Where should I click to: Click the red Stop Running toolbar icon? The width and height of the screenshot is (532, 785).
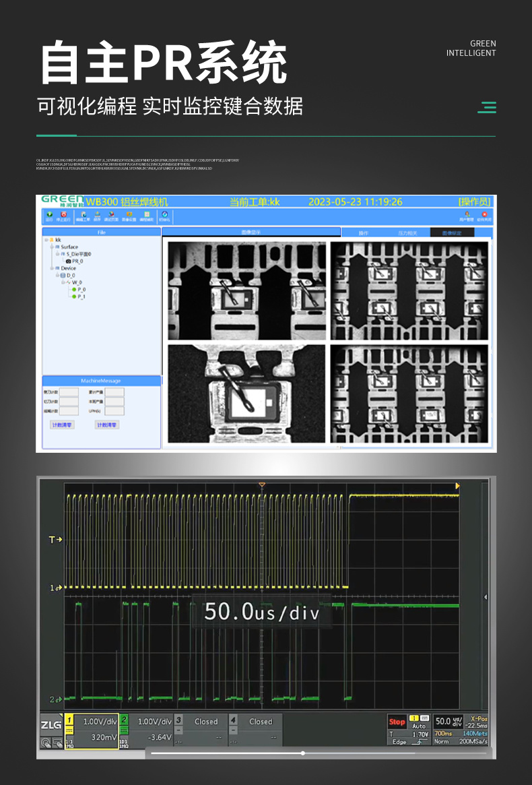(x=64, y=215)
